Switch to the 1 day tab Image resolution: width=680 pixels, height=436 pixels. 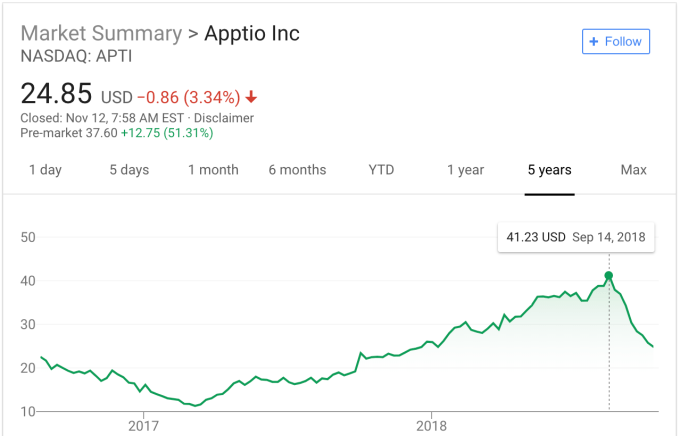45,170
